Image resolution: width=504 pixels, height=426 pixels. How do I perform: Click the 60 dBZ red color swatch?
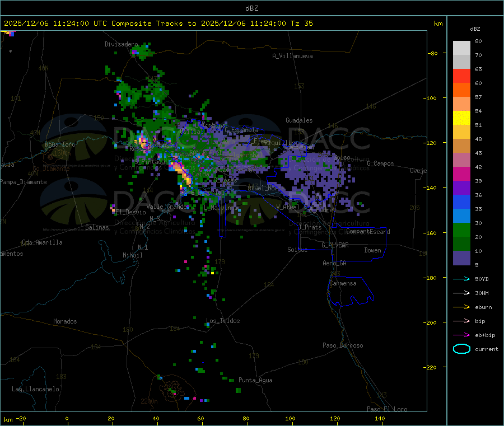point(461,76)
